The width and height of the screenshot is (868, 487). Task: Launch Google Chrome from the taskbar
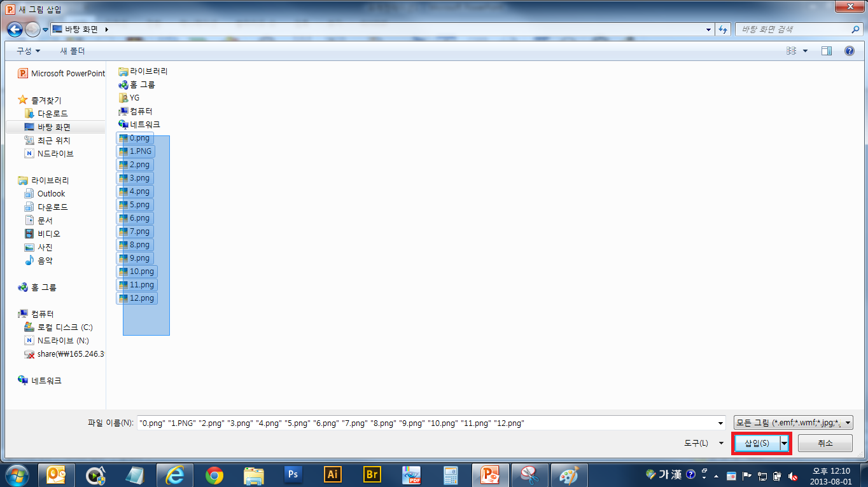(214, 474)
